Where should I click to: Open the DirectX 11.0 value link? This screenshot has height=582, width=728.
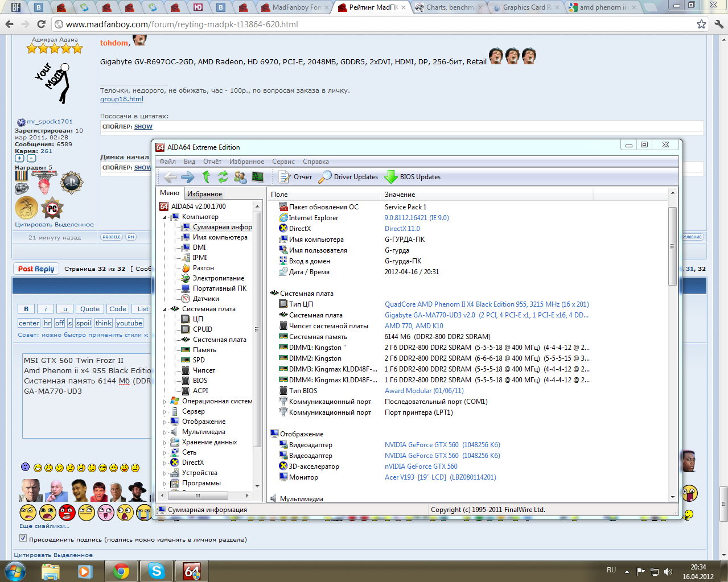tap(402, 229)
